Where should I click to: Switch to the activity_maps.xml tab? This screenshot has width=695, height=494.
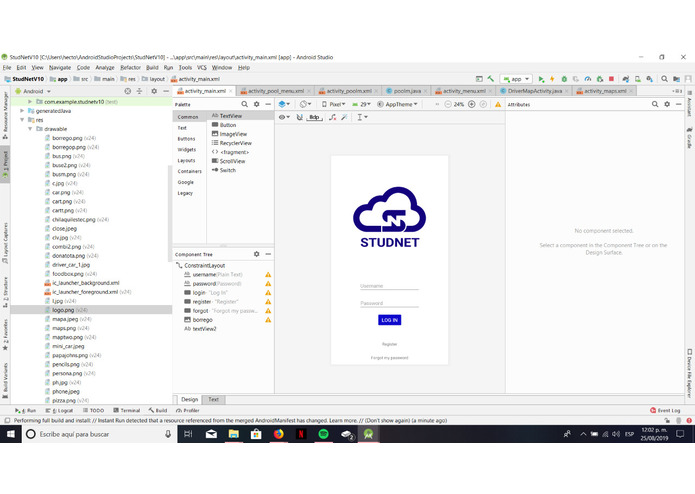(605, 91)
